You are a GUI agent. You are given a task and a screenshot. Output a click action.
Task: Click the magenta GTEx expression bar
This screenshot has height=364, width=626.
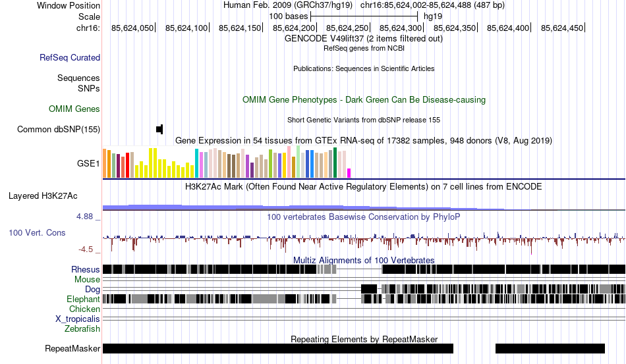(349, 173)
